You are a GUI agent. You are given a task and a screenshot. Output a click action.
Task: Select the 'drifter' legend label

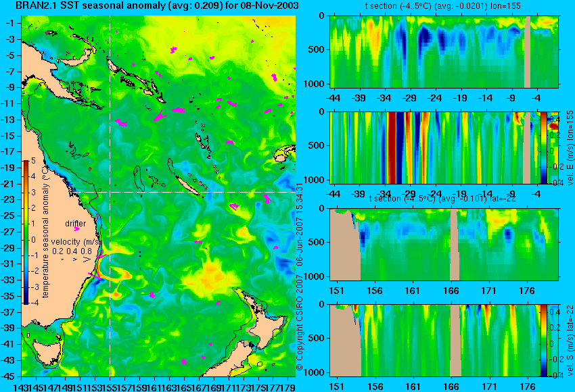tap(76, 224)
